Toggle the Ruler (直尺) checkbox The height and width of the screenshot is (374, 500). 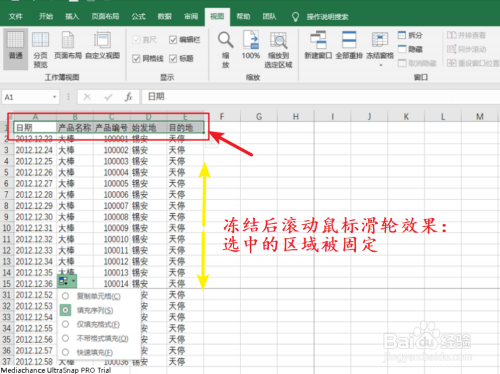point(136,40)
